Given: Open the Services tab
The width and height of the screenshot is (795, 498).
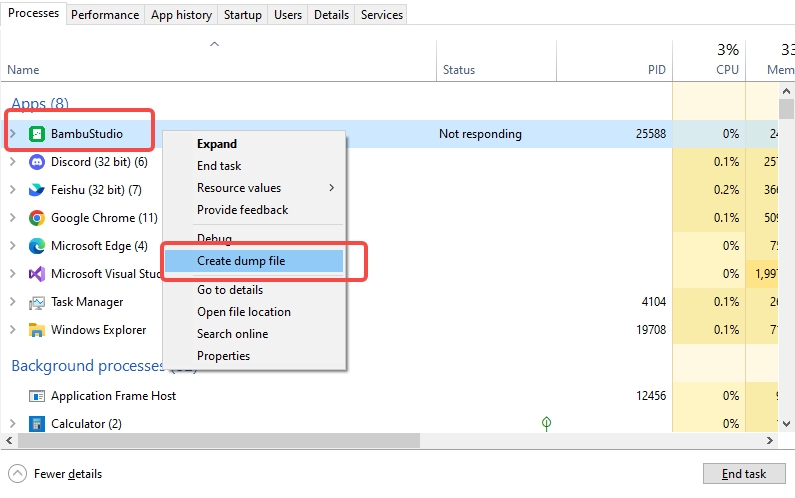Looking at the screenshot, I should pyautogui.click(x=382, y=15).
